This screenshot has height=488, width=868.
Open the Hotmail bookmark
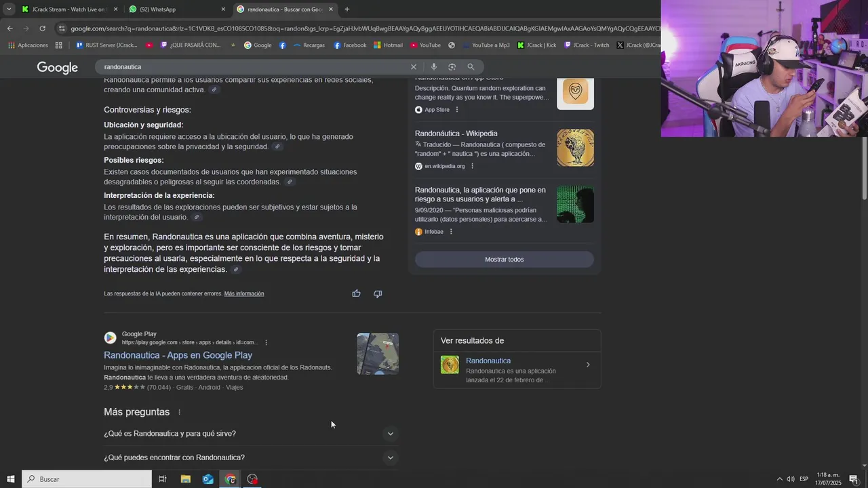(x=387, y=45)
